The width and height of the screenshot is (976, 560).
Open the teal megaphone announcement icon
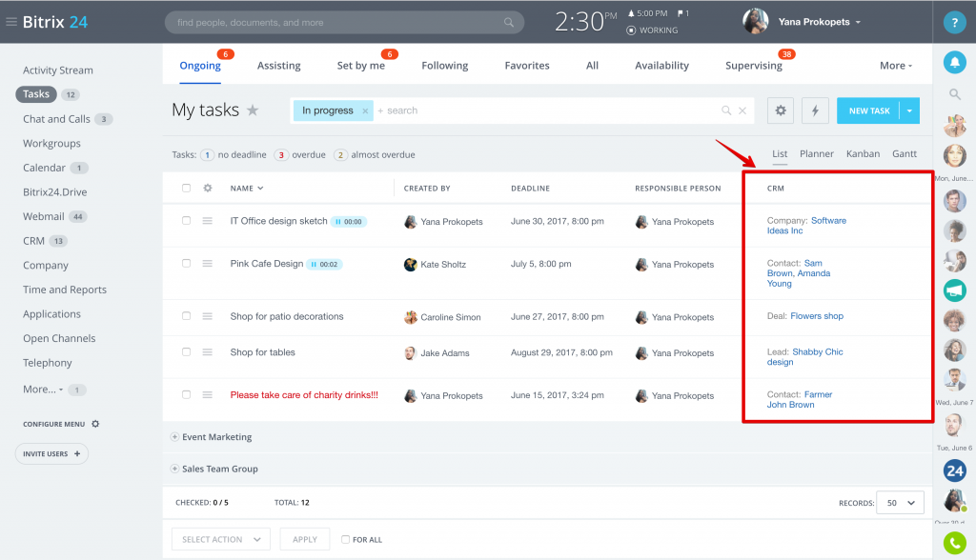(x=954, y=290)
